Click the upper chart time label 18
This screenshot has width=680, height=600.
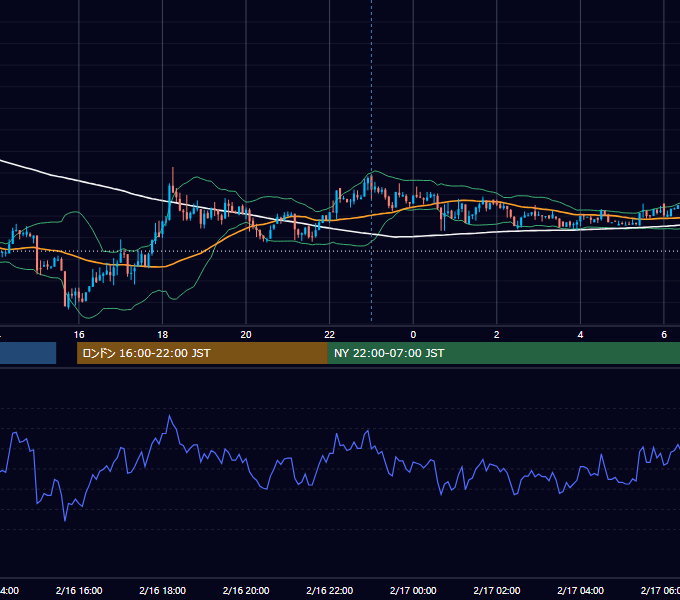162,335
